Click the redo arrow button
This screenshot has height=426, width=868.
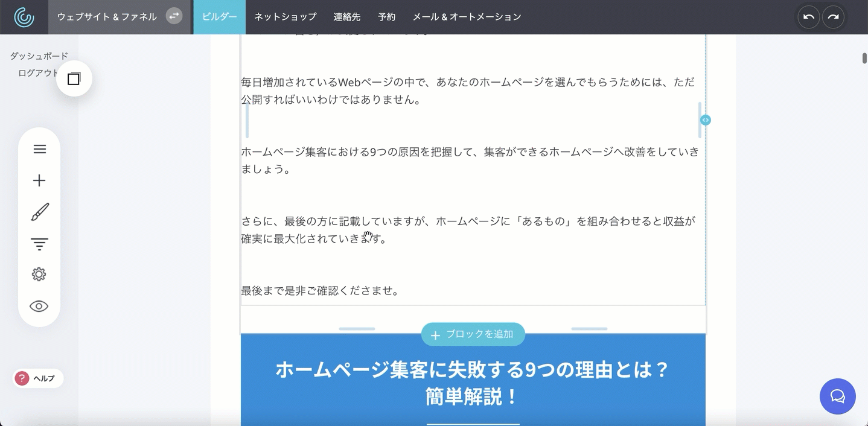pyautogui.click(x=833, y=17)
